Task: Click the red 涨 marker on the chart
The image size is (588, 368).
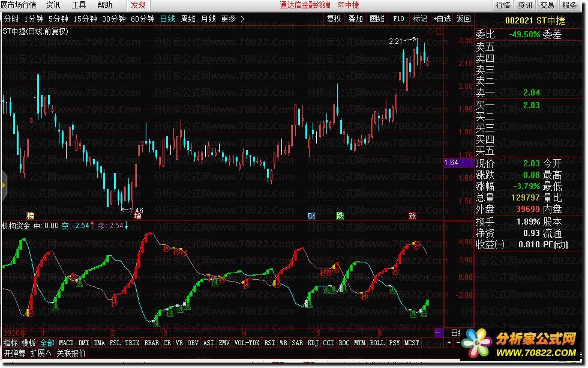Action: tap(413, 216)
